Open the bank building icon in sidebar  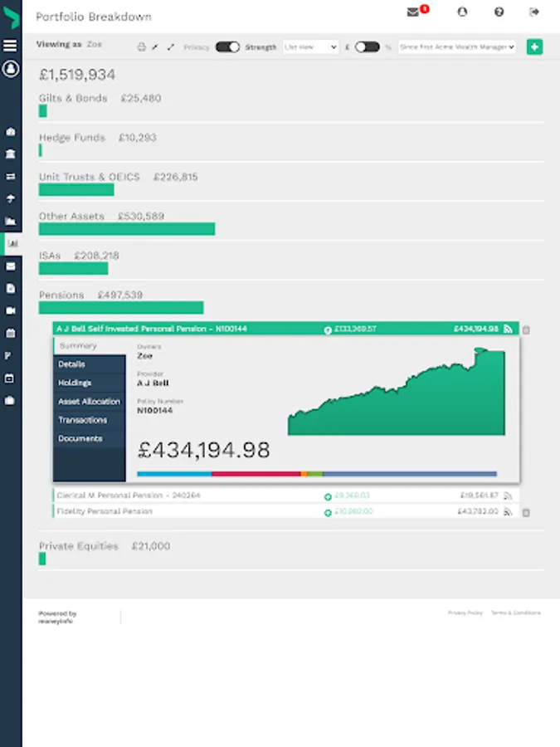(11, 154)
